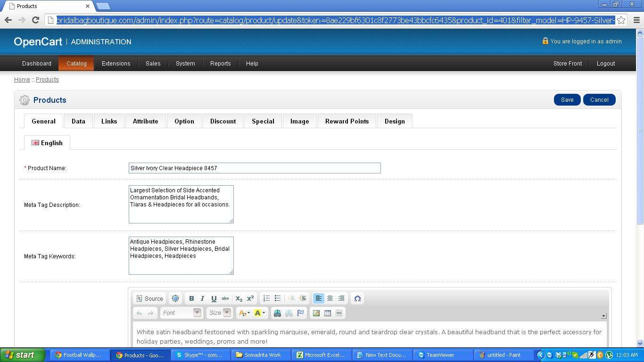The width and height of the screenshot is (644, 362).
Task: Click the uTorrent tray icon
Action: tap(609, 355)
